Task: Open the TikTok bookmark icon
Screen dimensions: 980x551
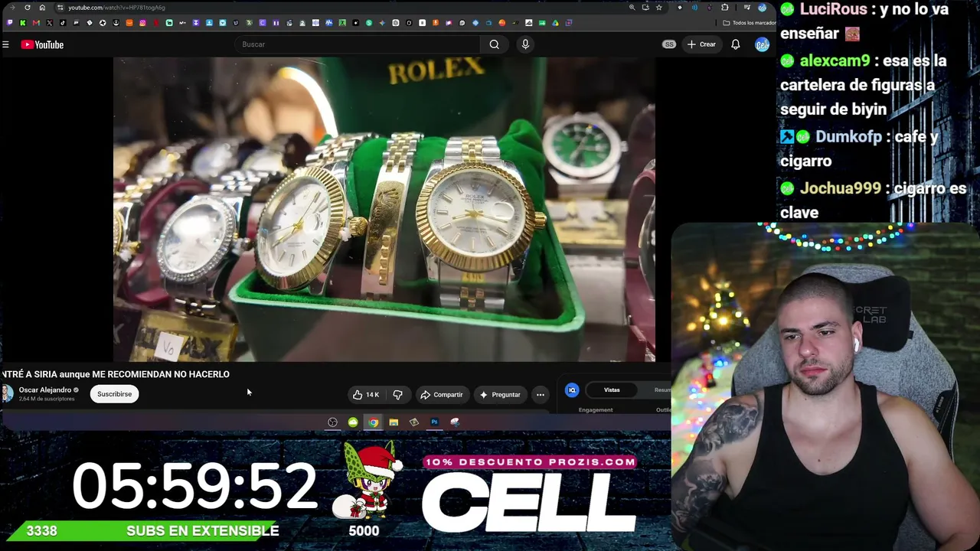Action: pos(63,23)
